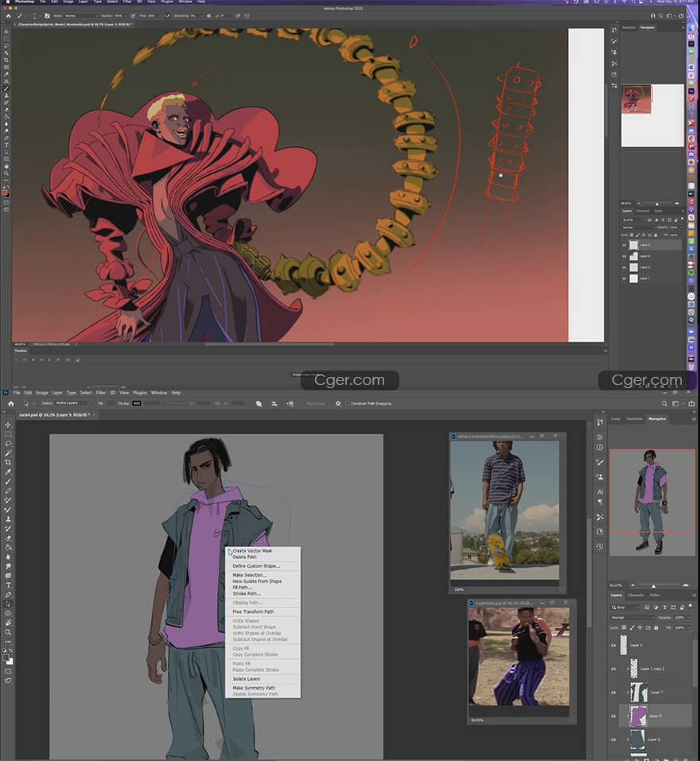700x761 pixels.
Task: Select the Crop tool in the lower window toolbar
Action: 9,462
